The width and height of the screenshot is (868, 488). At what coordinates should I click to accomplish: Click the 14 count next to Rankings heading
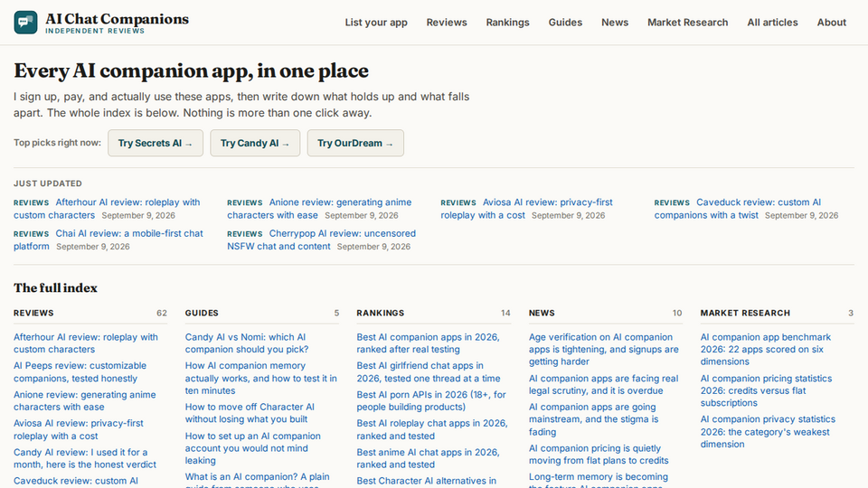click(505, 314)
